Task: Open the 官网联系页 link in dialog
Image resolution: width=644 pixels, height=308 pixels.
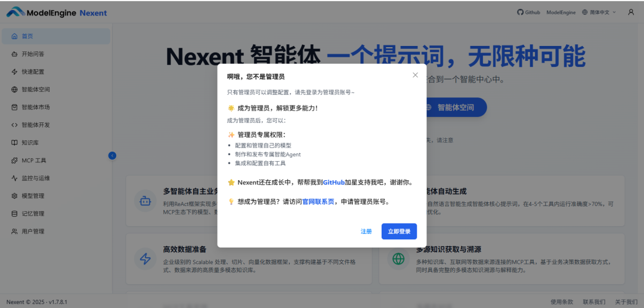Action: pyautogui.click(x=318, y=202)
